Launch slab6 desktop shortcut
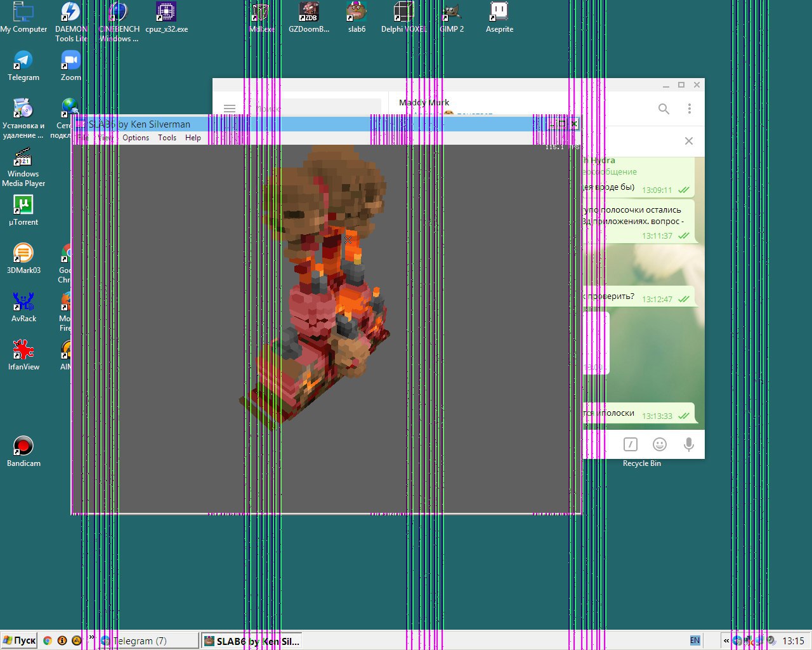This screenshot has width=812, height=650. (357, 18)
